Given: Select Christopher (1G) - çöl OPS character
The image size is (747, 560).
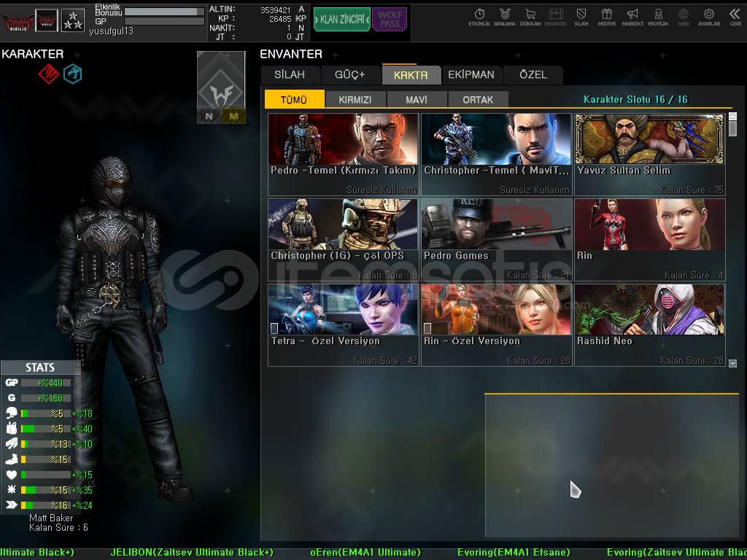Looking at the screenshot, I should tap(343, 240).
